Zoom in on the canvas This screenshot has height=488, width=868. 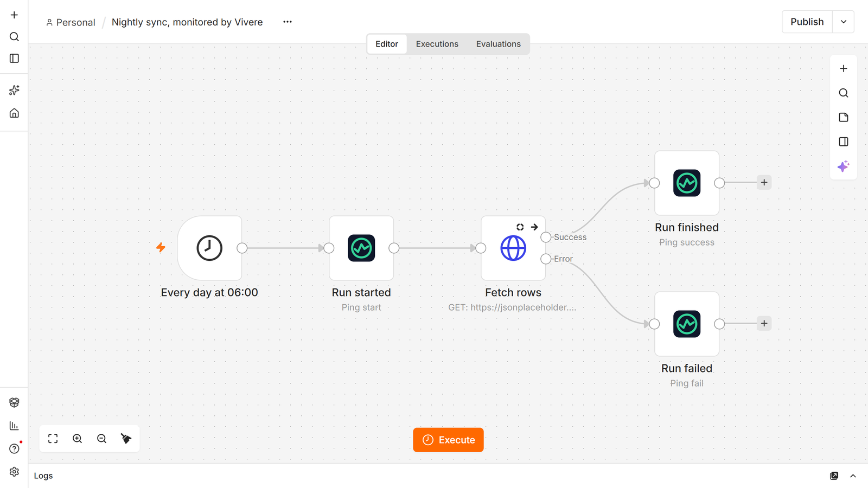[x=77, y=439]
